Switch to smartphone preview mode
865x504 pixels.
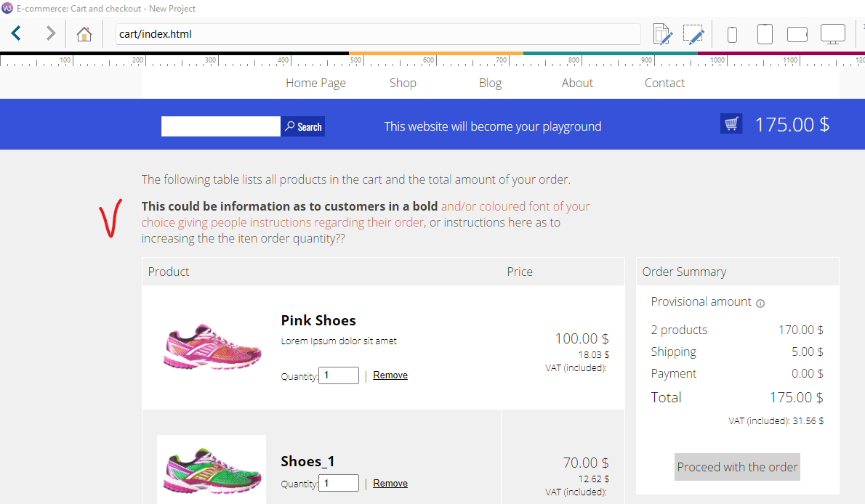coord(732,34)
